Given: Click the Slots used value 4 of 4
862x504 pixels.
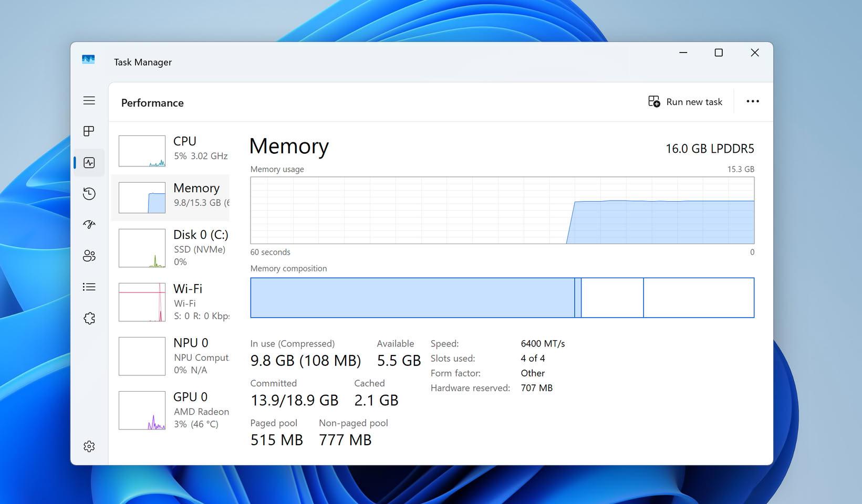Looking at the screenshot, I should tap(533, 358).
